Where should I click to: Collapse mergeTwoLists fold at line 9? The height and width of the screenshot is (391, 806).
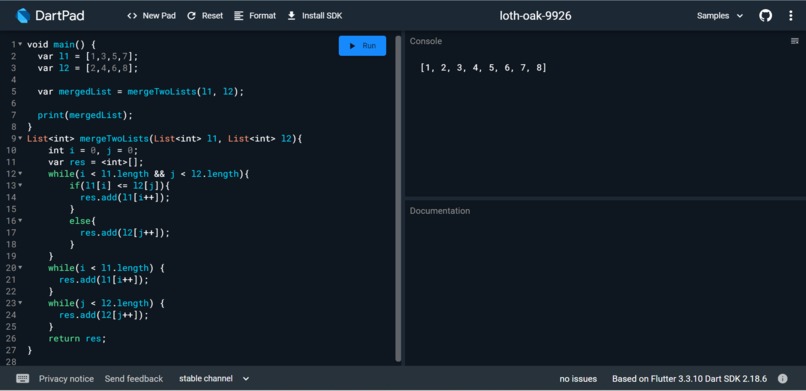(x=20, y=139)
